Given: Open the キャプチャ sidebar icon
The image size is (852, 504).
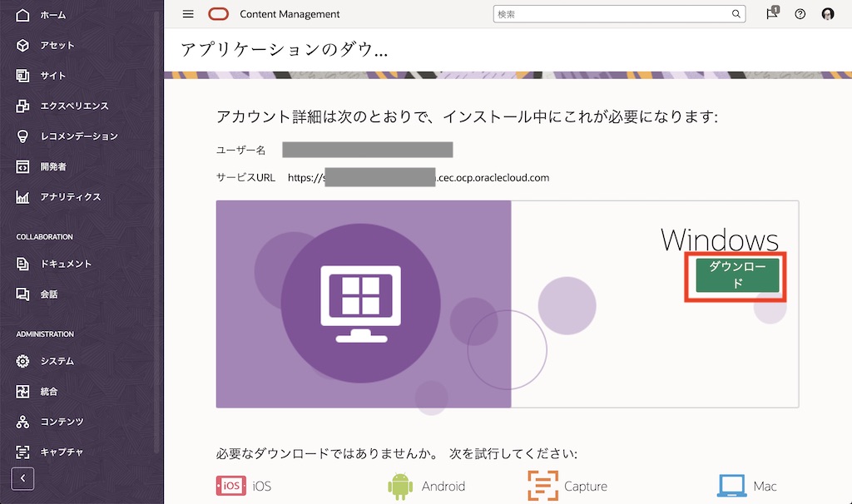Looking at the screenshot, I should tap(24, 452).
